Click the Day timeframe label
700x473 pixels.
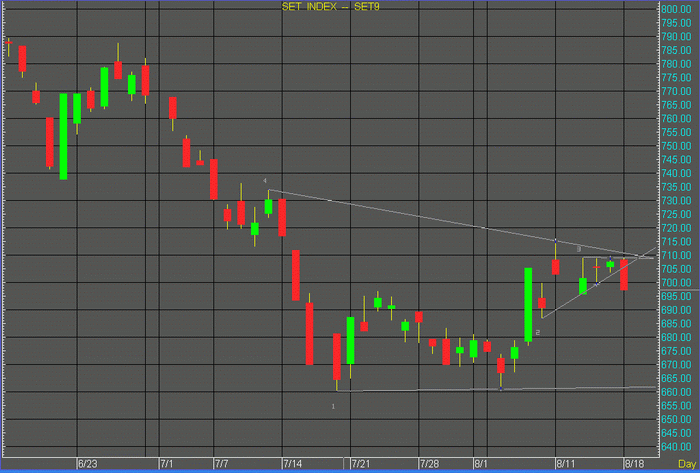pos(687,464)
